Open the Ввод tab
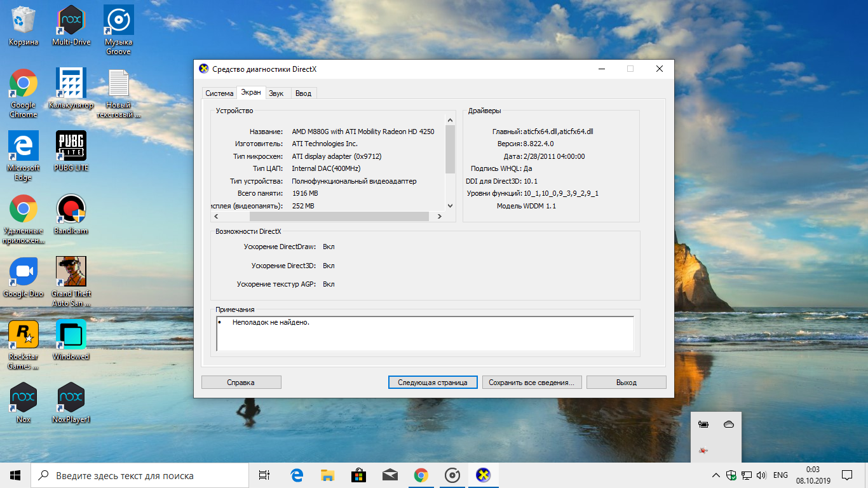The height and width of the screenshot is (488, 868). click(x=303, y=93)
